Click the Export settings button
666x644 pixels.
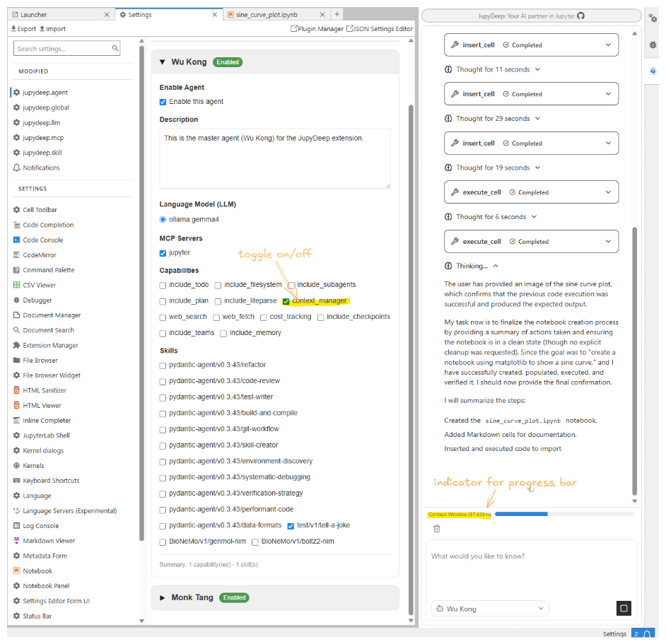point(23,28)
